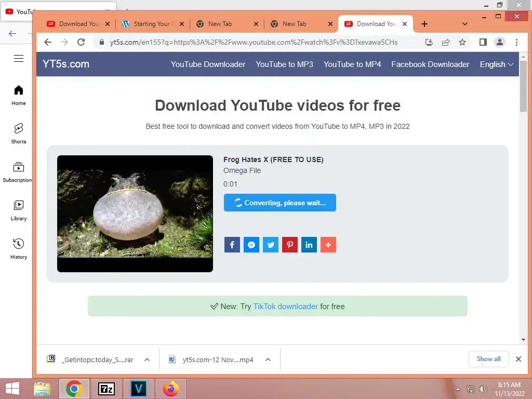This screenshot has height=399, width=532.
Task: Open YouTube to MP3 menu item
Action: tap(284, 64)
